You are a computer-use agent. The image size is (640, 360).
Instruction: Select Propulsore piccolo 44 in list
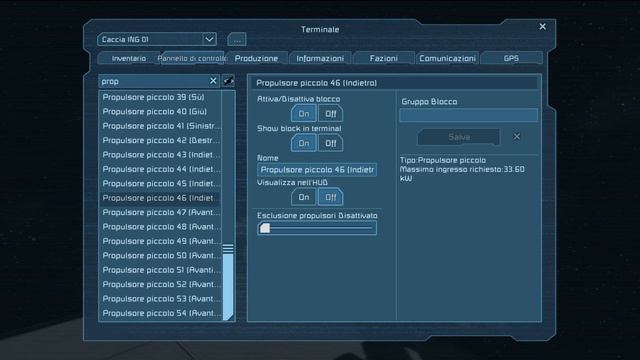point(160,169)
